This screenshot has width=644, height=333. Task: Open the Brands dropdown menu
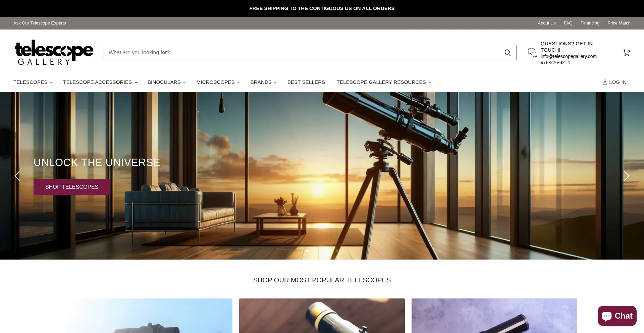(263, 82)
